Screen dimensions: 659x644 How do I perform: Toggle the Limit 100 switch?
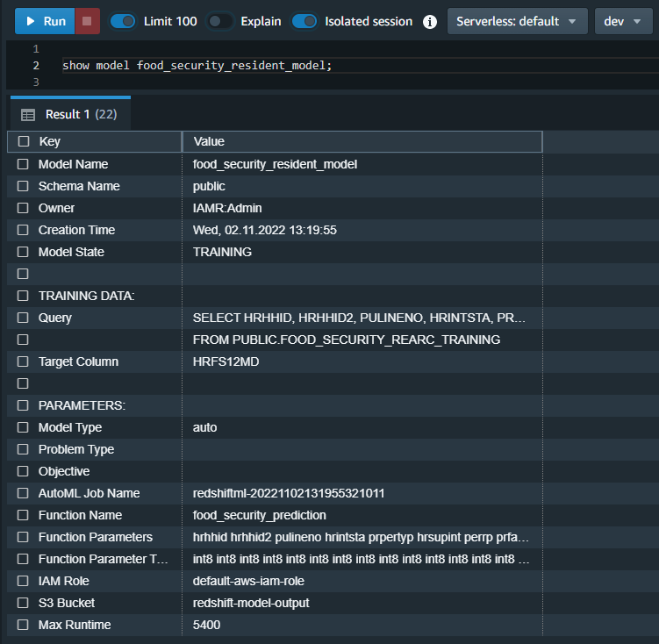pos(123,21)
